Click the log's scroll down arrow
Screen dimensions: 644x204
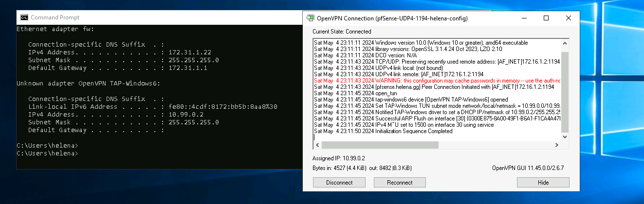pos(565,137)
